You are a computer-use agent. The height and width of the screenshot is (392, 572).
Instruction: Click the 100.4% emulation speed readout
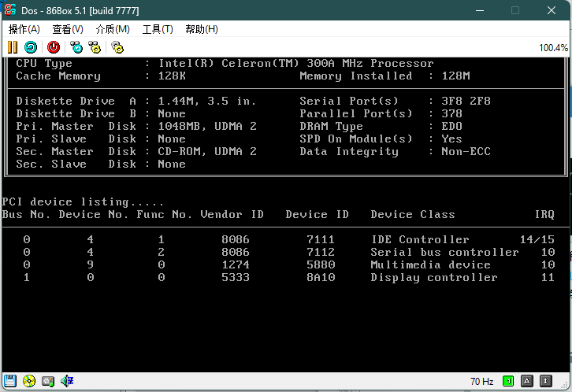point(552,48)
